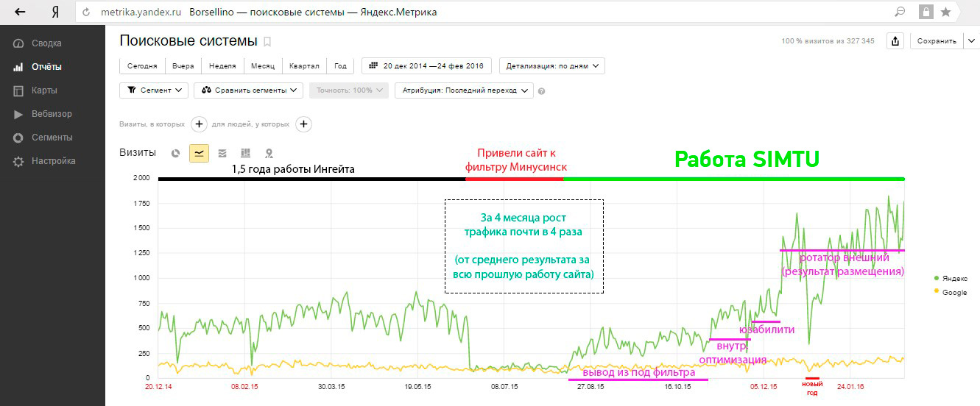The image size is (980, 406).
Task: Open the padlock security info icon
Action: (x=925, y=13)
